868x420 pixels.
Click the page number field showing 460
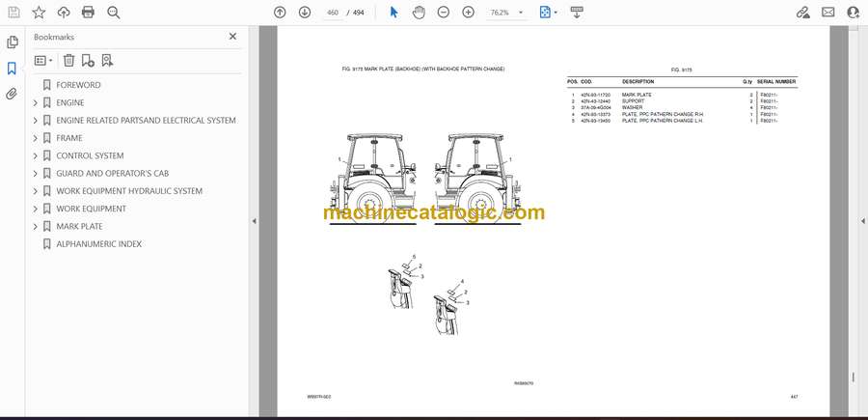(x=333, y=13)
